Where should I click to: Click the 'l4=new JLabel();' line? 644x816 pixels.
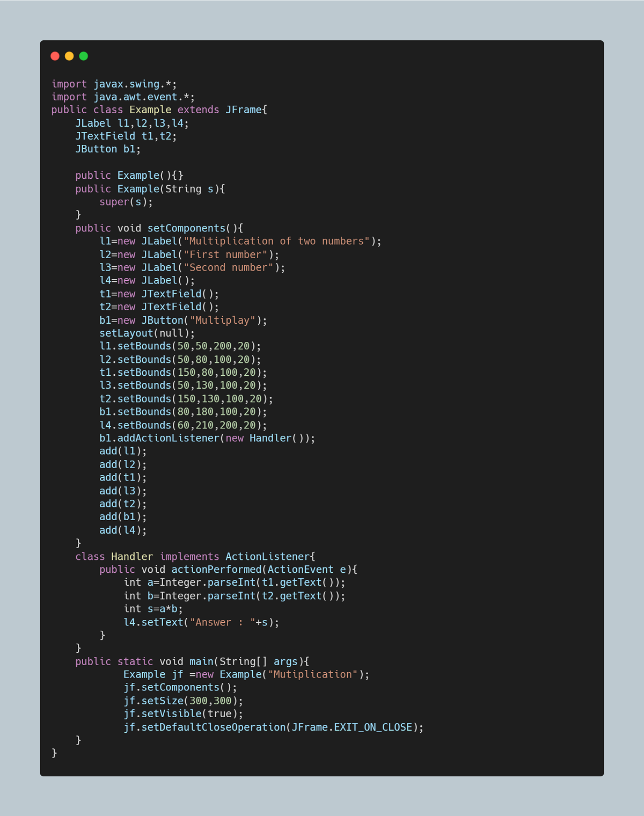(x=147, y=280)
